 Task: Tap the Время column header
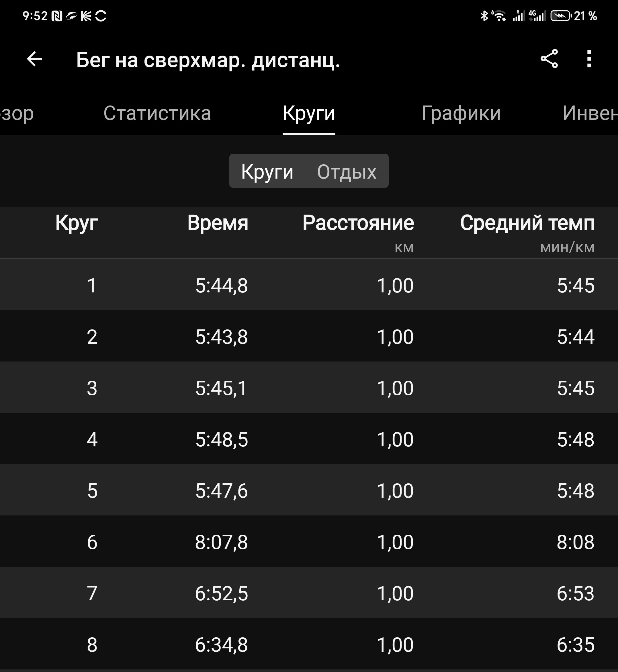click(218, 223)
